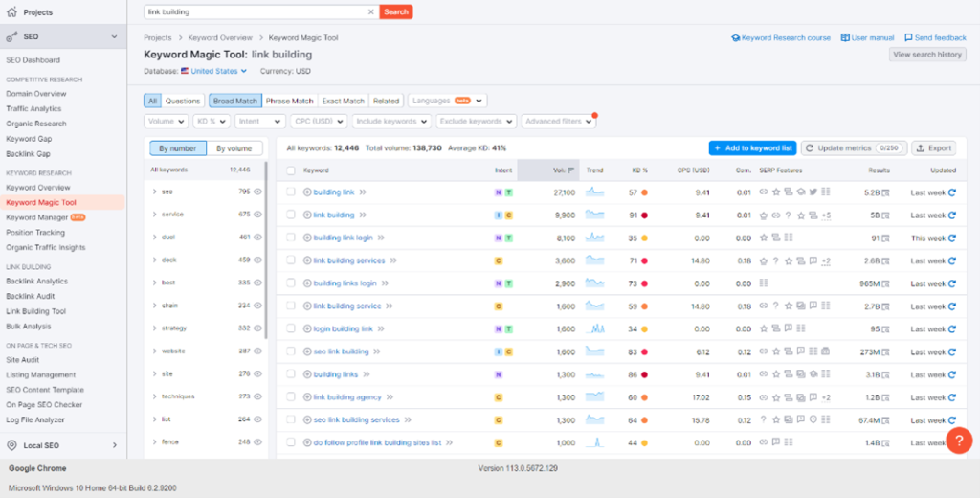Click the keyword groups panel scrollbar

(266, 250)
